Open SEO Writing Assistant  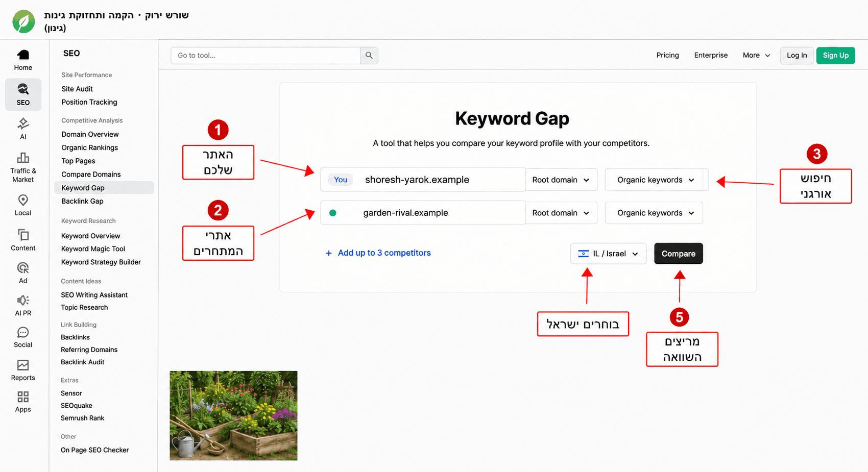pyautogui.click(x=94, y=295)
